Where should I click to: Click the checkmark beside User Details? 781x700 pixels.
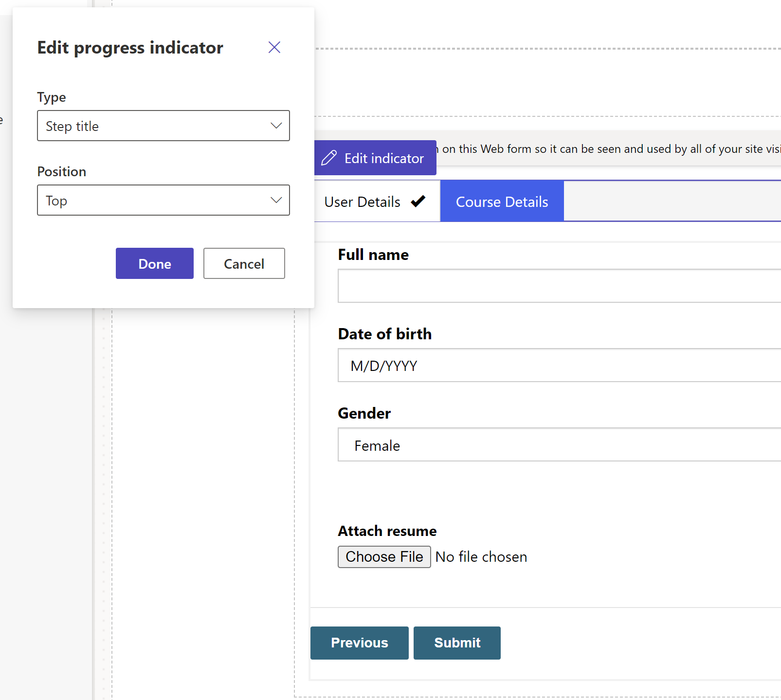pyautogui.click(x=418, y=201)
